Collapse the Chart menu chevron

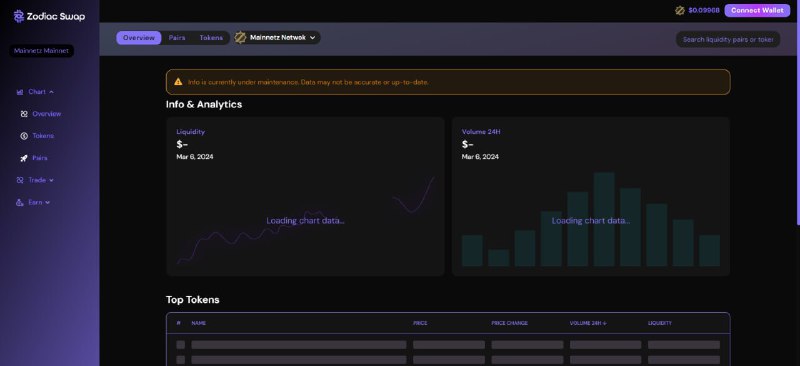click(52, 92)
